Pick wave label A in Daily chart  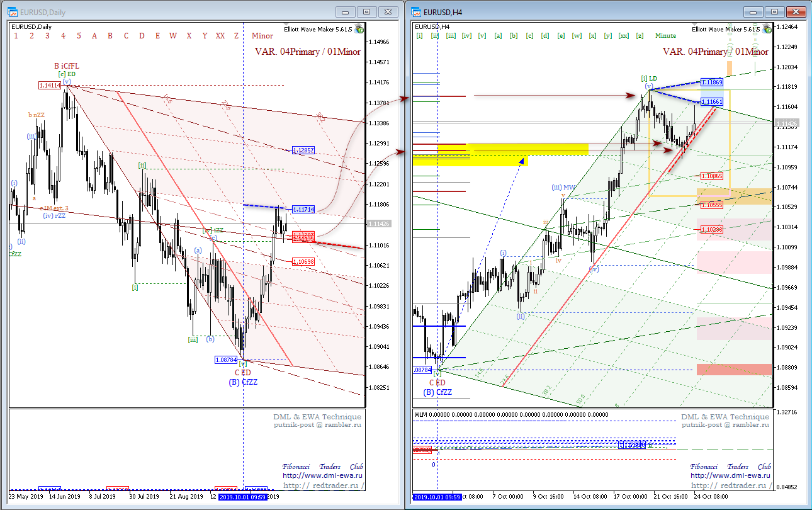(x=94, y=36)
